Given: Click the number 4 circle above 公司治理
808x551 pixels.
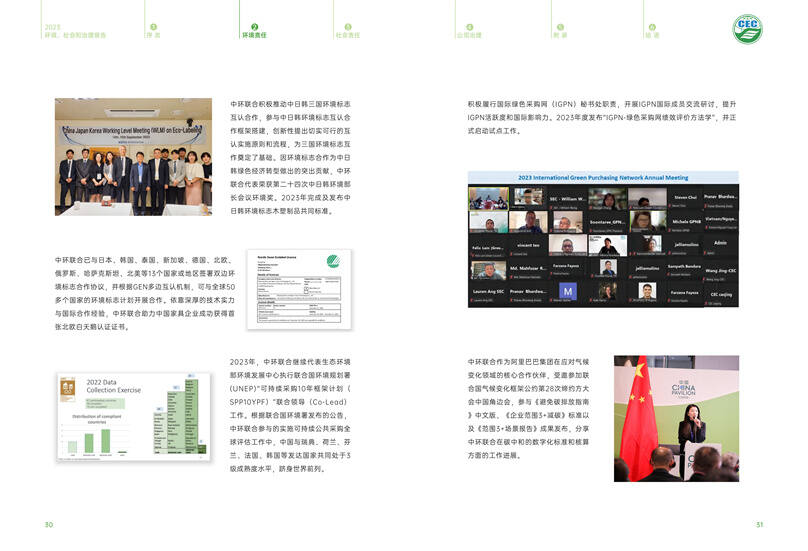Looking at the screenshot, I should coord(470,27).
